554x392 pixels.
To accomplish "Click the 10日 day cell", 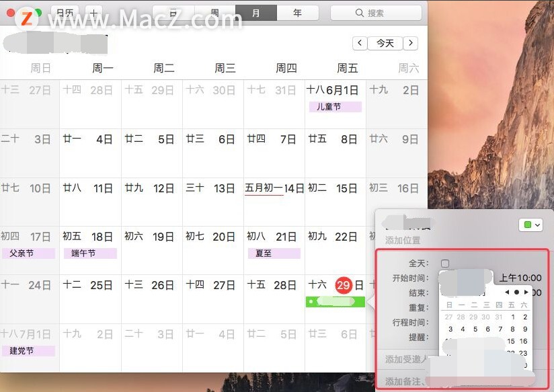I will point(30,202).
